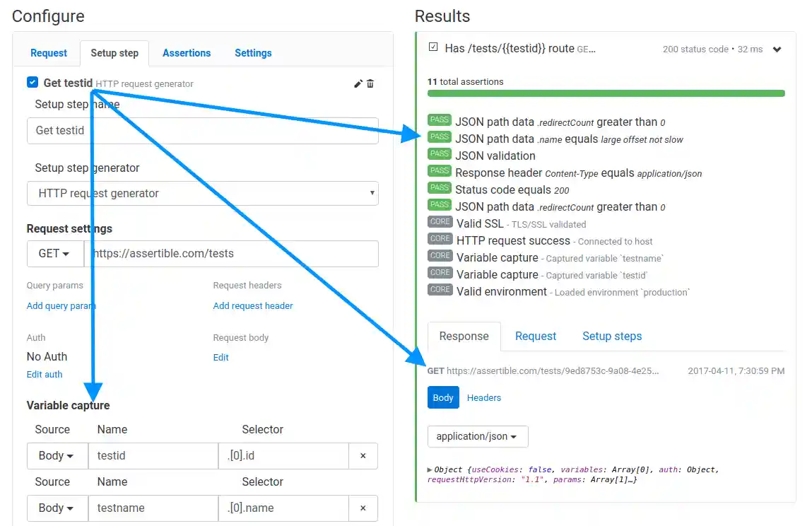Open the Setup step generator dropdown
This screenshot has width=812, height=526.
pos(203,193)
